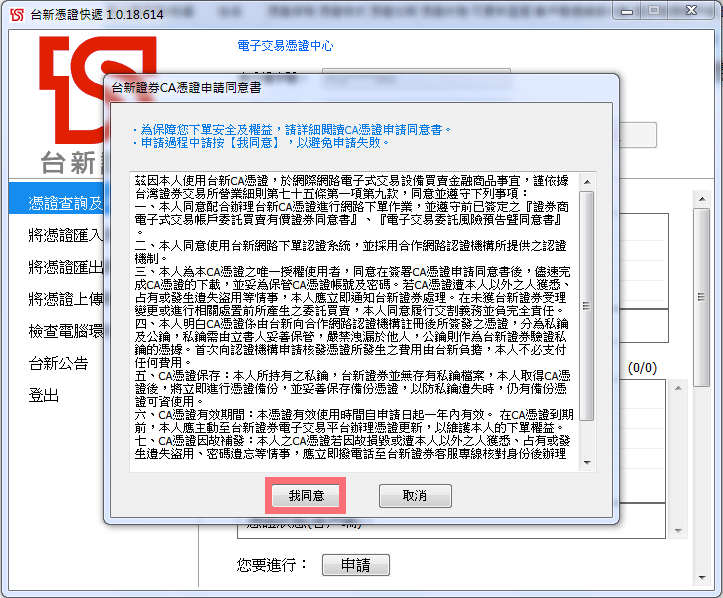Click main window scrollbar down arrow
This screenshot has height=598, width=723.
pos(702,578)
